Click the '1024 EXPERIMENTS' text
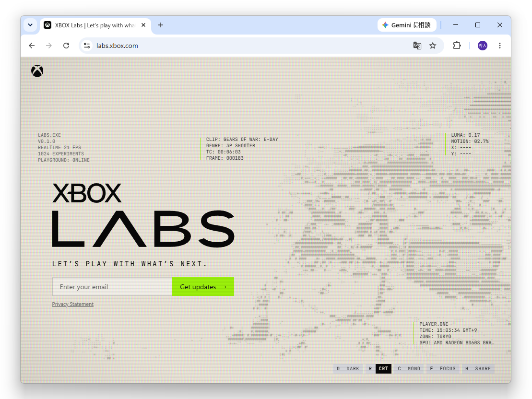Image resolution: width=532 pixels, height=399 pixels. pyautogui.click(x=61, y=154)
